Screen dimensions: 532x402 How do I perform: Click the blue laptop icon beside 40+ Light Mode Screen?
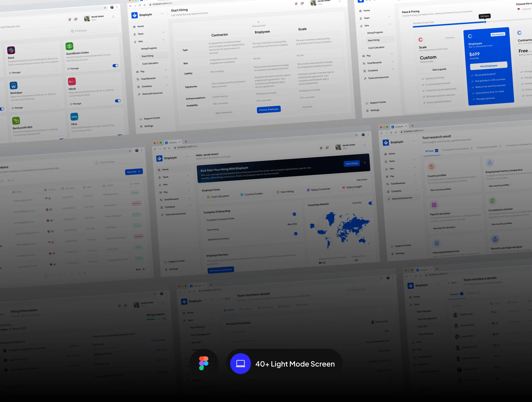pos(241,364)
